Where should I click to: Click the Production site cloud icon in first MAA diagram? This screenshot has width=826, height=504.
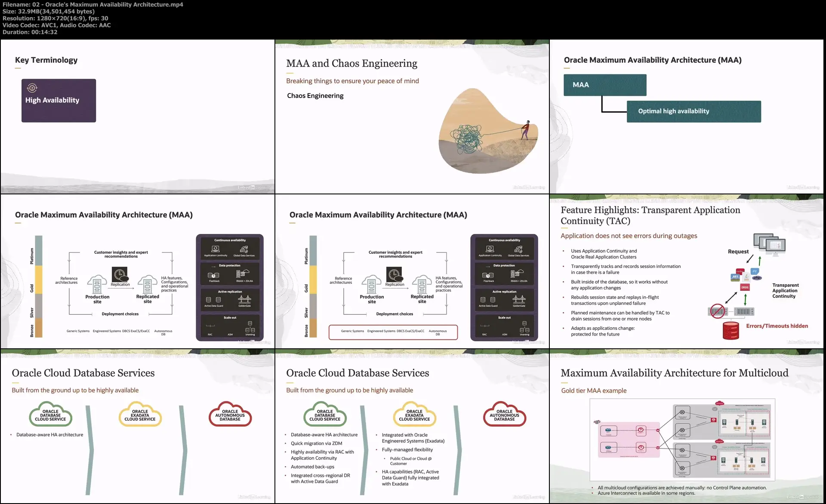coord(97,285)
